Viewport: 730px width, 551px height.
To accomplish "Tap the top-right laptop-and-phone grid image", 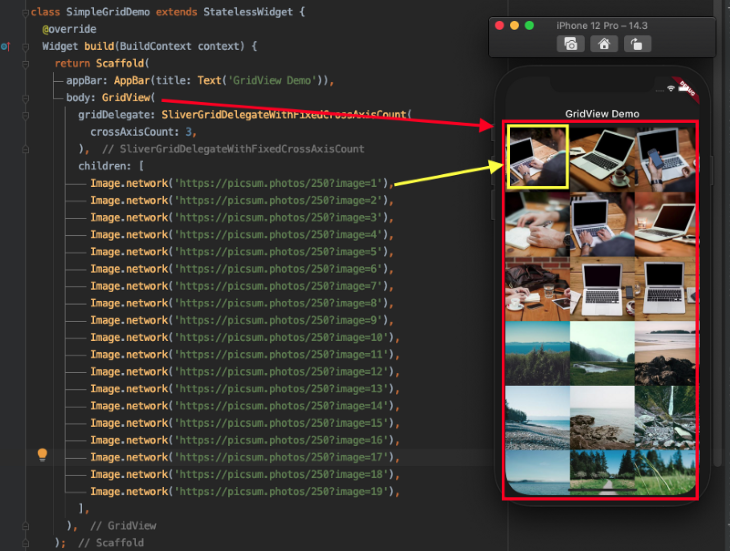I will point(664,157).
